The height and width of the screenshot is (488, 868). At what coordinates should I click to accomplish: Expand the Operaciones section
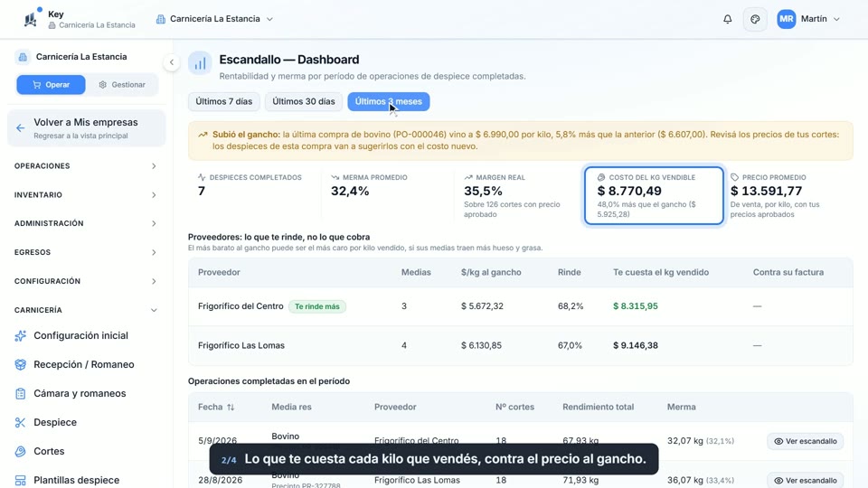pos(86,166)
